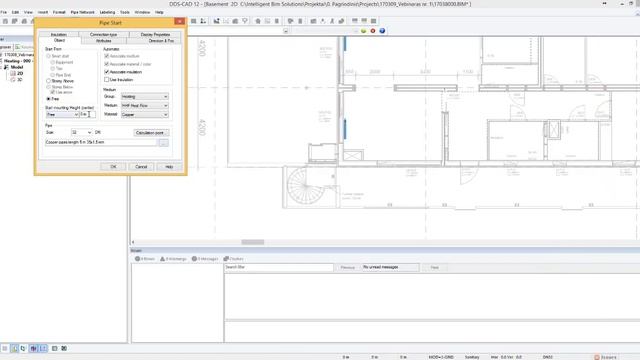The image size is (640, 360).
Task: Click the Next message button
Action: (x=435, y=267)
